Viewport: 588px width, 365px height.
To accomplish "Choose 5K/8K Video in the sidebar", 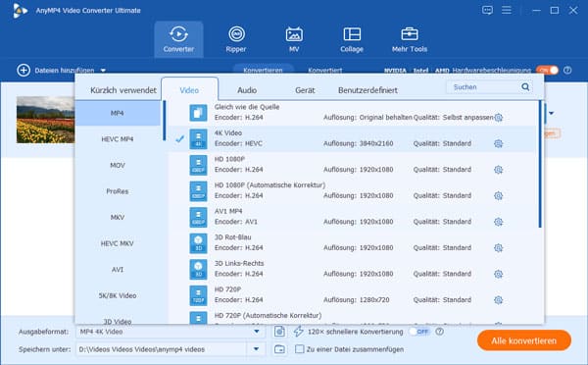I will pyautogui.click(x=118, y=295).
